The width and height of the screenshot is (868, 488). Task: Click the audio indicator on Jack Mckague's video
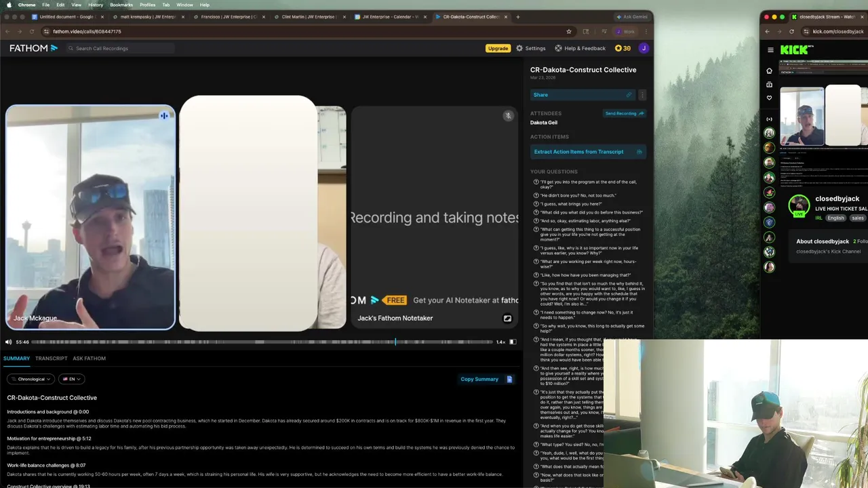point(164,116)
